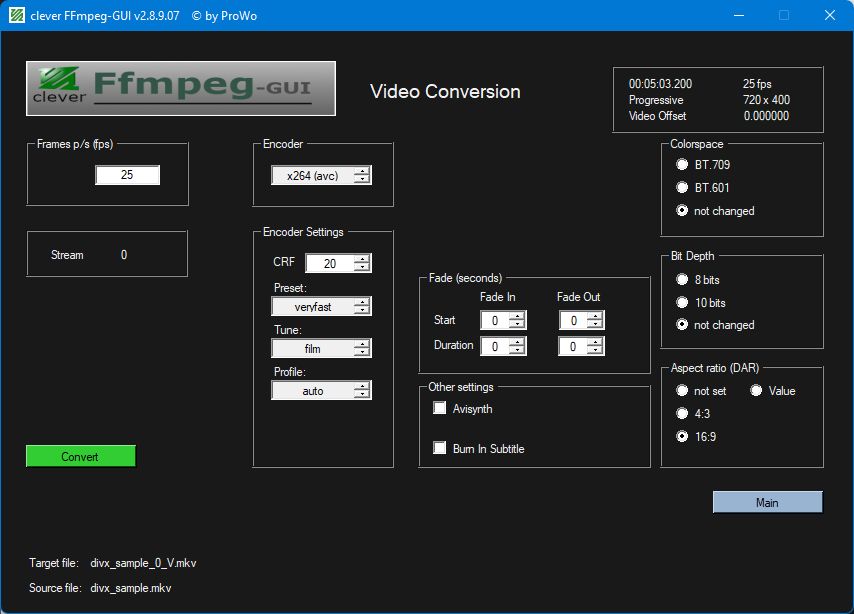Screen dimensions: 854x614
Task: Increase Fade In Start seconds
Action: coord(517,316)
